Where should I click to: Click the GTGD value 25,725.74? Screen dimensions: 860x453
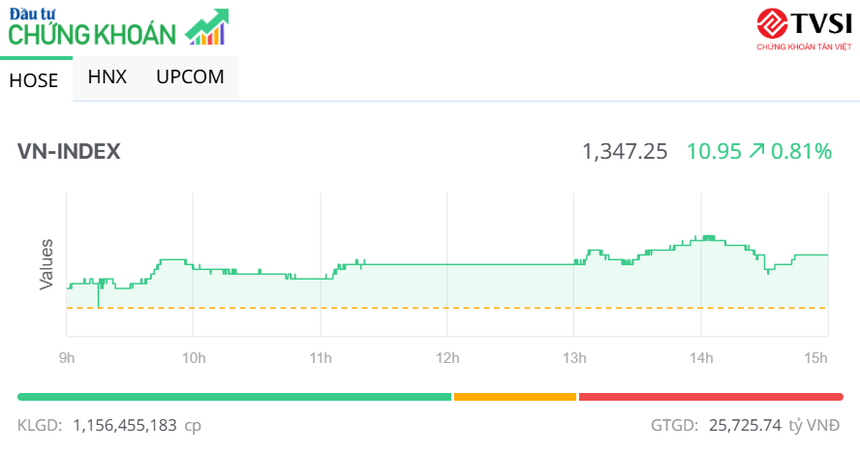click(x=744, y=425)
